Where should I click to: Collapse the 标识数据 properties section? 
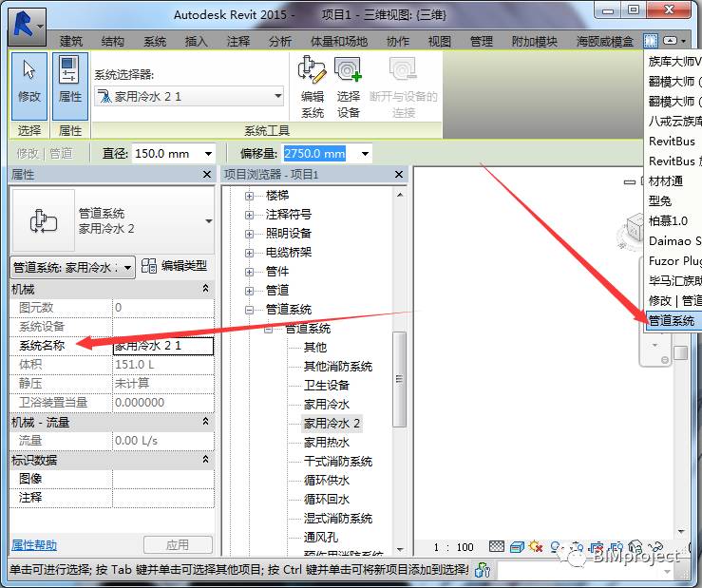(205, 459)
